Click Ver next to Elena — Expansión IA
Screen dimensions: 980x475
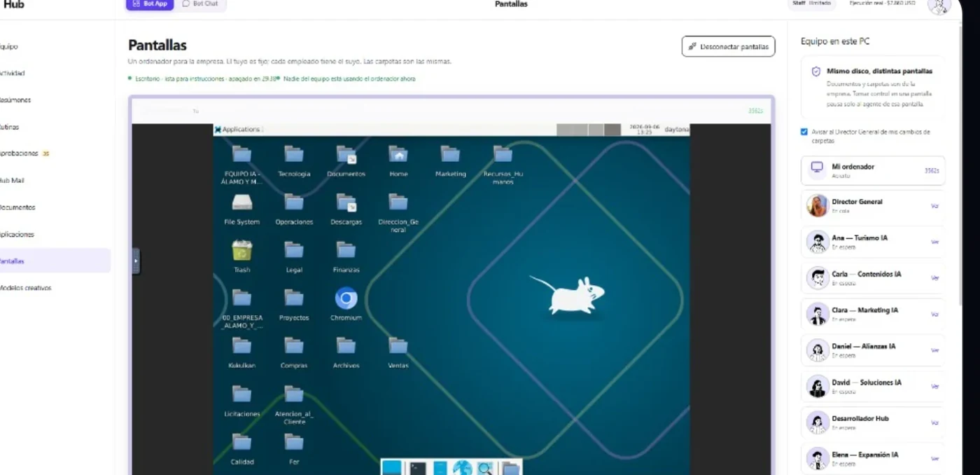coord(934,459)
